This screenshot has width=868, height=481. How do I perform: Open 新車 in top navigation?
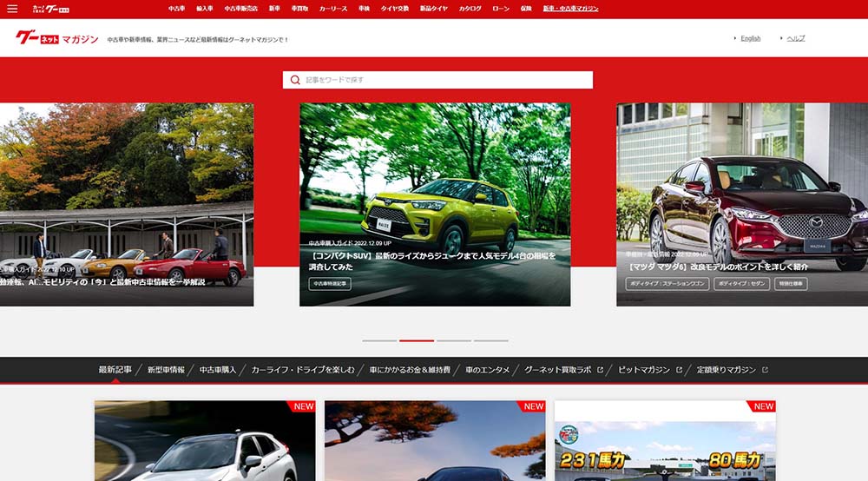click(x=274, y=9)
